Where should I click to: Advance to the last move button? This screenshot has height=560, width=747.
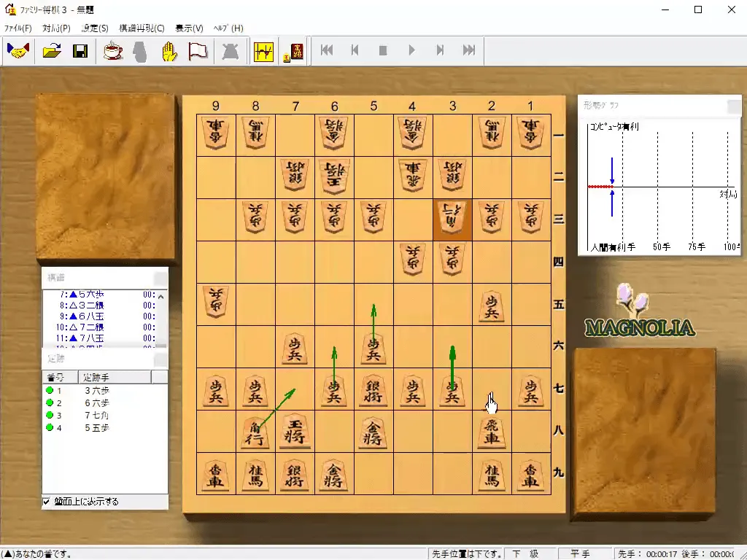(x=468, y=50)
